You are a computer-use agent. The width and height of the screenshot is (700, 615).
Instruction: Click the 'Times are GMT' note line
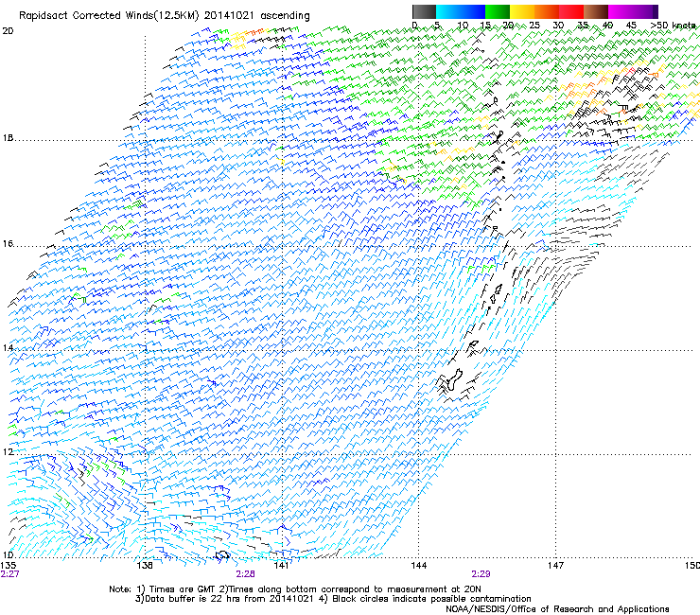point(295,589)
